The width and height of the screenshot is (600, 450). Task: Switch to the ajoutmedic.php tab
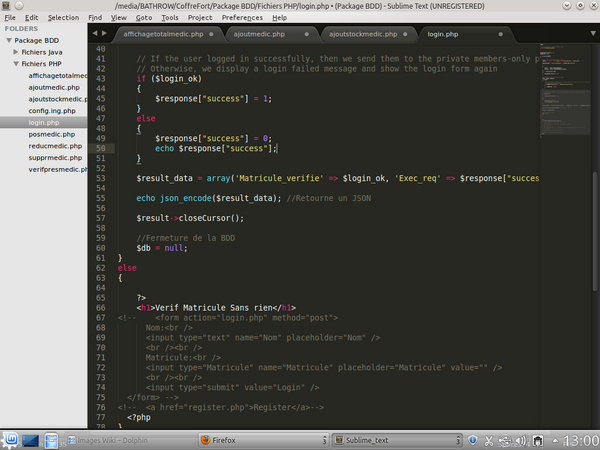[x=258, y=33]
